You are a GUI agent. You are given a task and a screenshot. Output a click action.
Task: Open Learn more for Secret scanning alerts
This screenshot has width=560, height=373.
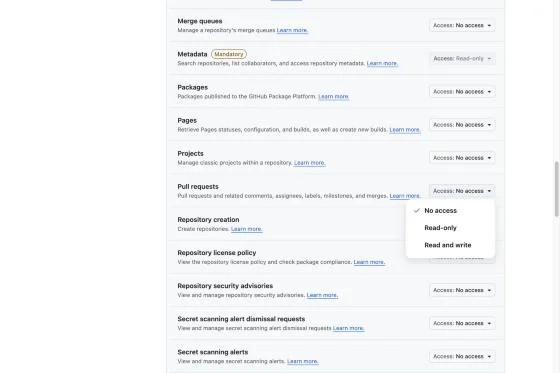302,362
